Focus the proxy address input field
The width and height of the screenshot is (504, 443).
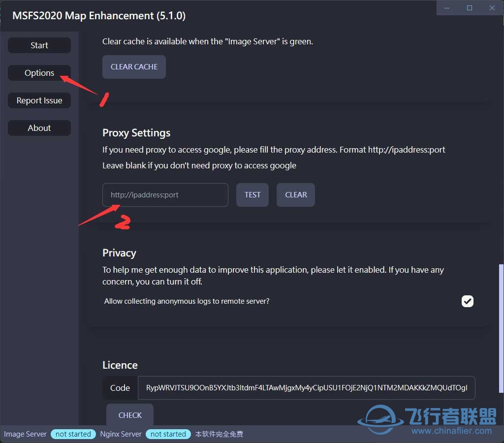click(x=165, y=195)
